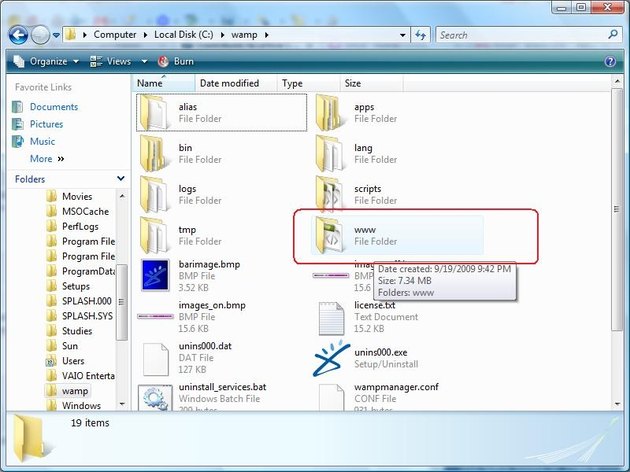Select unins000.dat file icon
The width and height of the screenshot is (630, 472).
coord(155,359)
